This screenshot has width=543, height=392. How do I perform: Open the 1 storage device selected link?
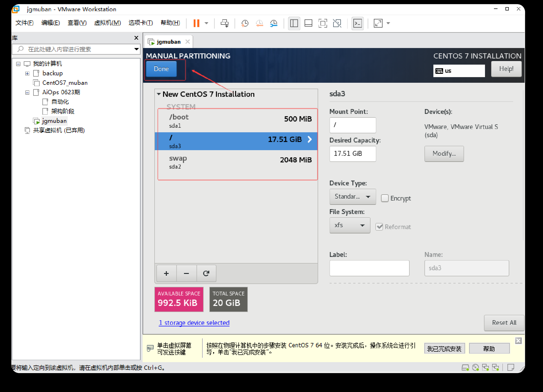coord(194,323)
